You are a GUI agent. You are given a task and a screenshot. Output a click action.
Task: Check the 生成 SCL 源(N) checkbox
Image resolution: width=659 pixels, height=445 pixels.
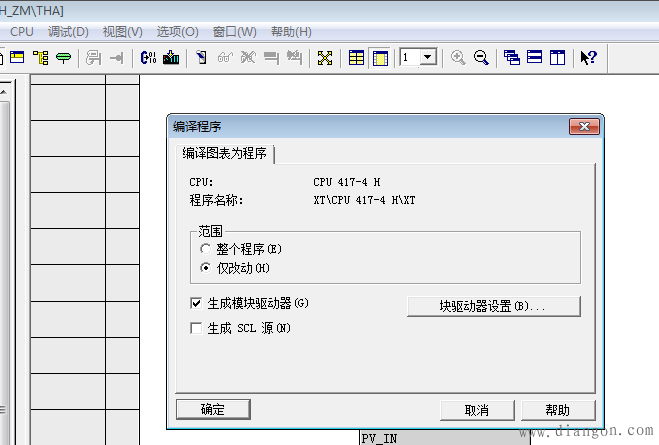pyautogui.click(x=196, y=328)
